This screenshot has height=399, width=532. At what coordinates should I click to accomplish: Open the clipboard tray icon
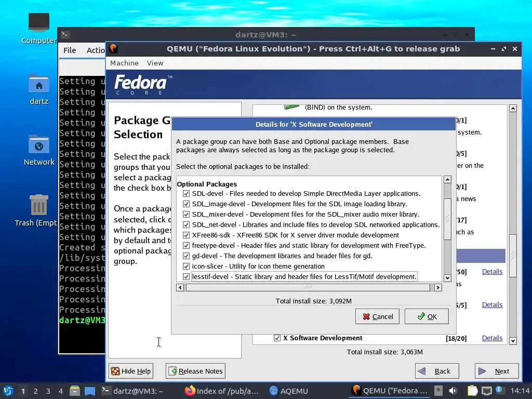(x=473, y=391)
